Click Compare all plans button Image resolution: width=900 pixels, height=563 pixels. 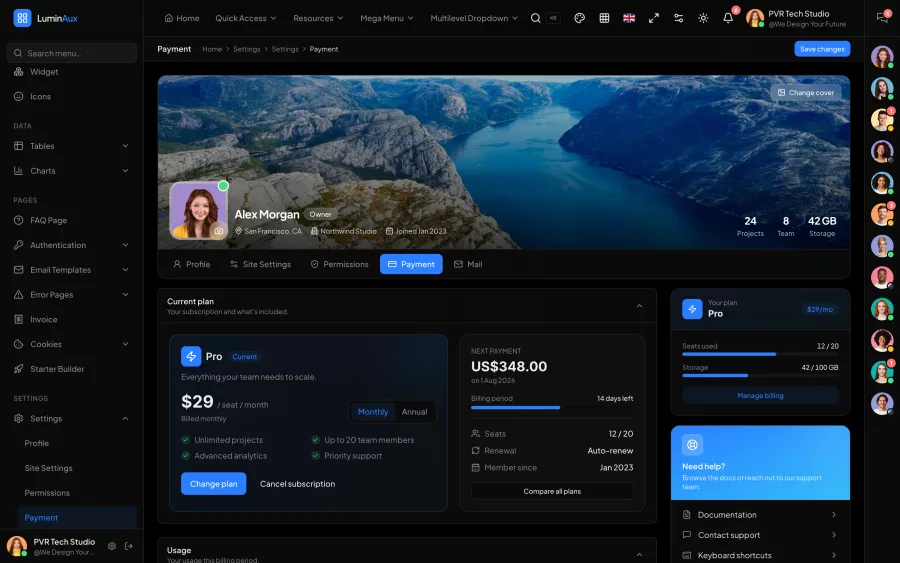click(x=552, y=491)
